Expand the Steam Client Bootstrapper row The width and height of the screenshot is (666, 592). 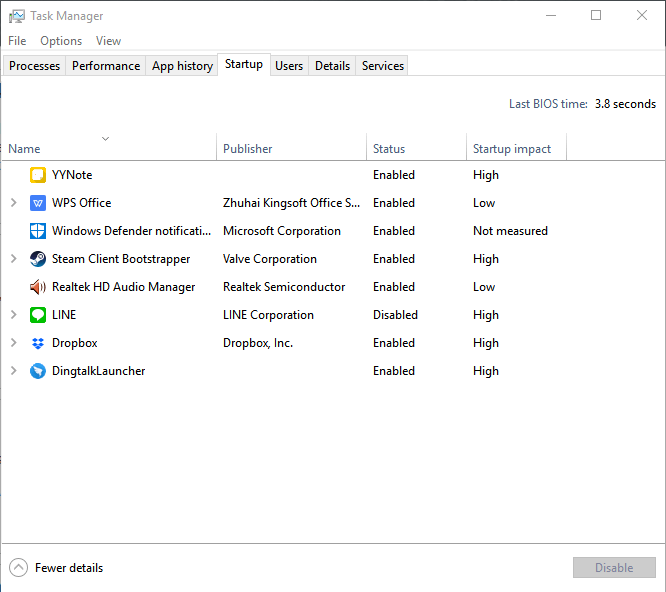[14, 259]
